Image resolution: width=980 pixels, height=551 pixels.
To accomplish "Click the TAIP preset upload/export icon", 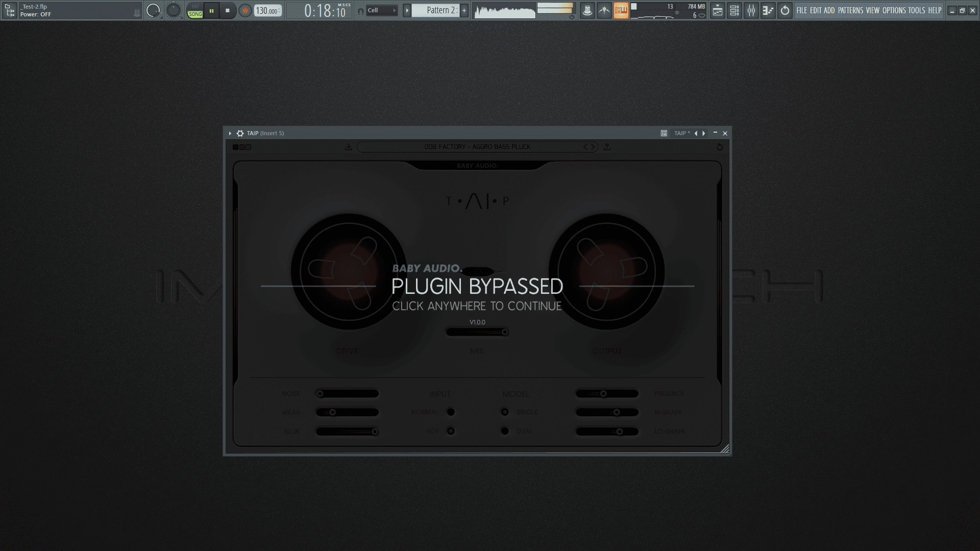I will click(607, 147).
